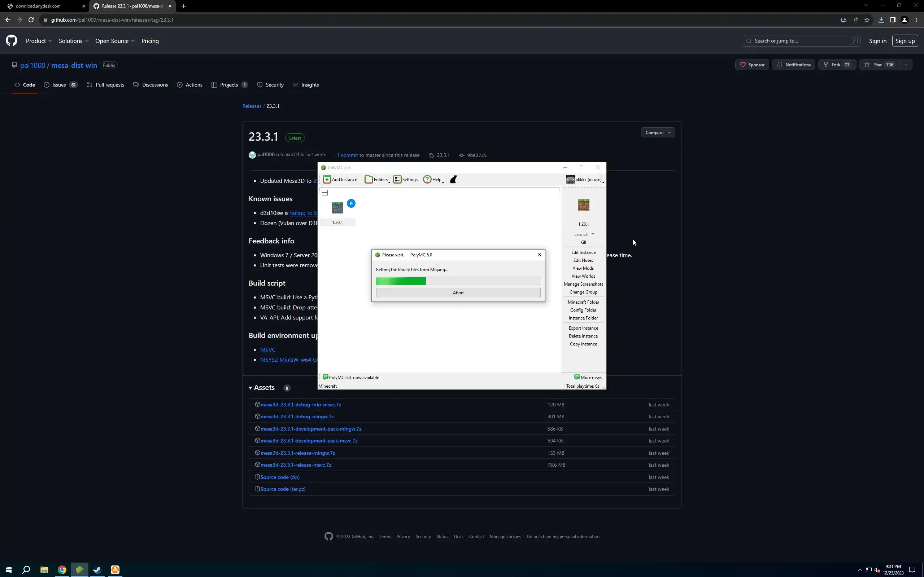The width and height of the screenshot is (924, 577).
Task: Download mesa3d-23.3.1-release-msvc.7z asset
Action: [296, 465]
